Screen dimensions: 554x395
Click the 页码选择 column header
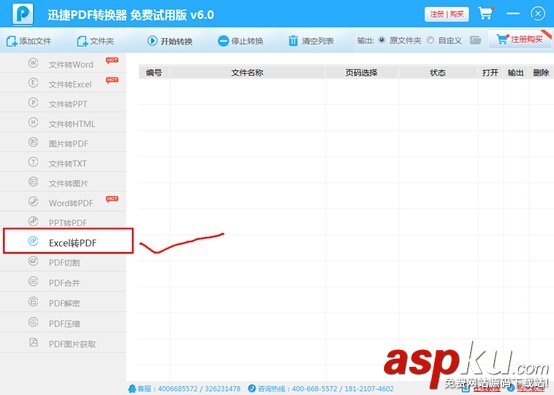[361, 72]
